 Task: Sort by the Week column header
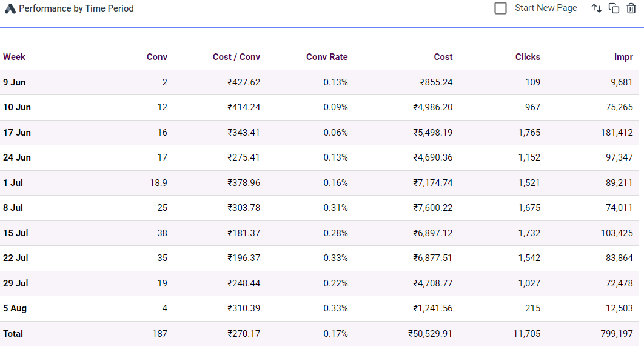(15, 57)
